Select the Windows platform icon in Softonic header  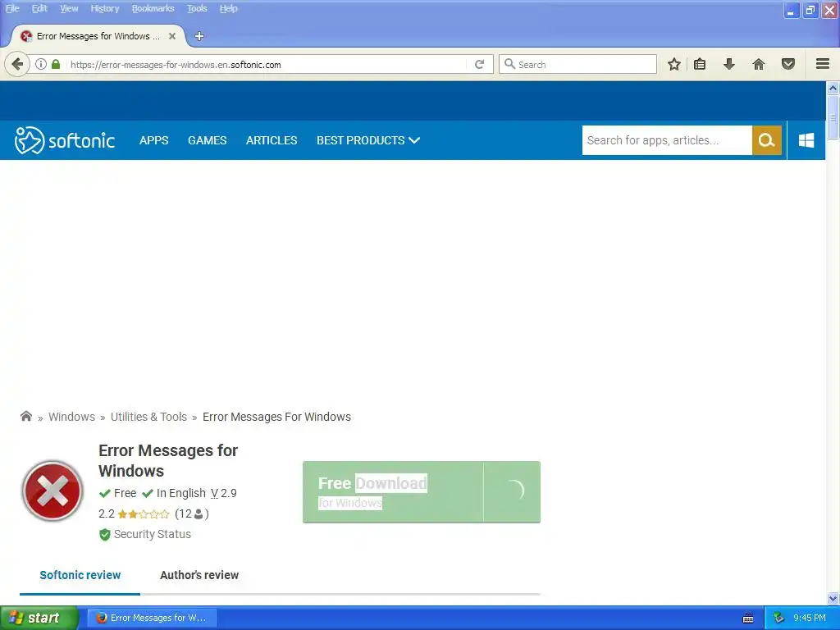(806, 140)
